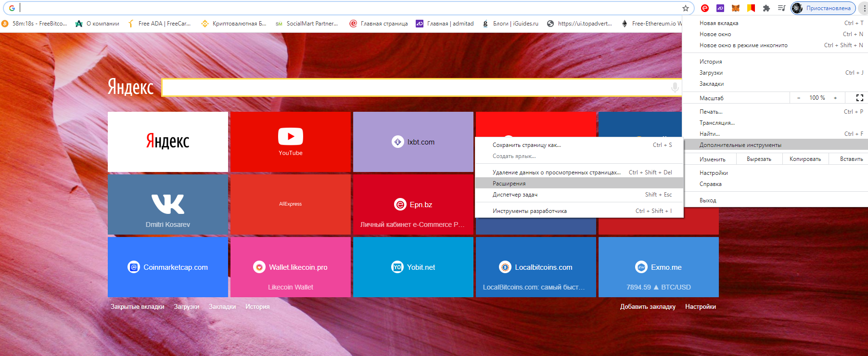Open the Wallet.likecoin.pro tile
This screenshot has height=356, width=868.
pyautogui.click(x=291, y=267)
